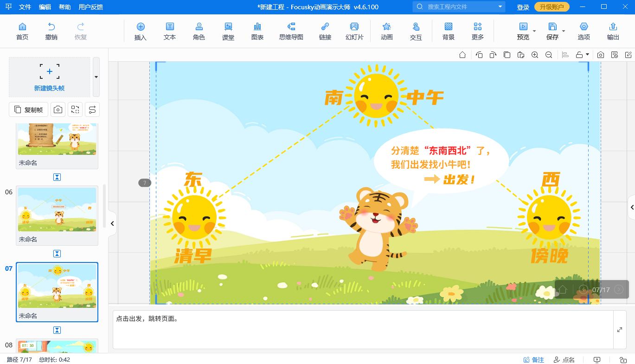Click the transition icon below frame 07

[x=57, y=330]
